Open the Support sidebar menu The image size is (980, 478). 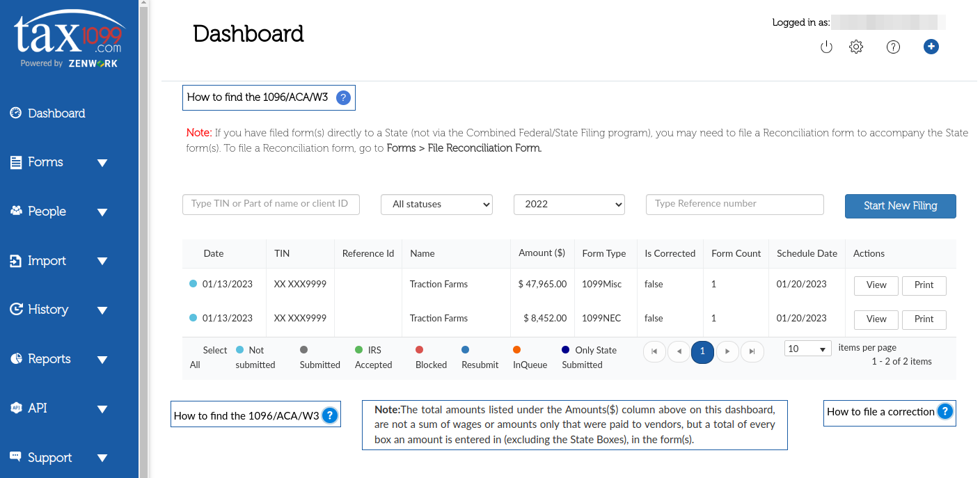50,457
